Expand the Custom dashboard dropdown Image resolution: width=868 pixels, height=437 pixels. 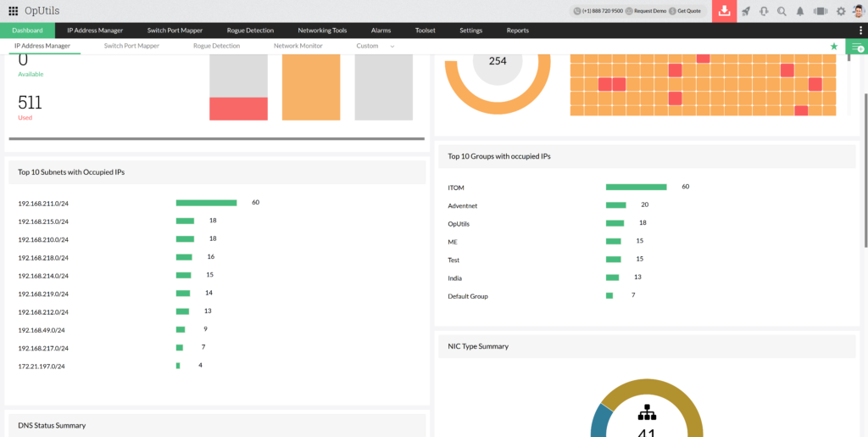click(x=392, y=46)
